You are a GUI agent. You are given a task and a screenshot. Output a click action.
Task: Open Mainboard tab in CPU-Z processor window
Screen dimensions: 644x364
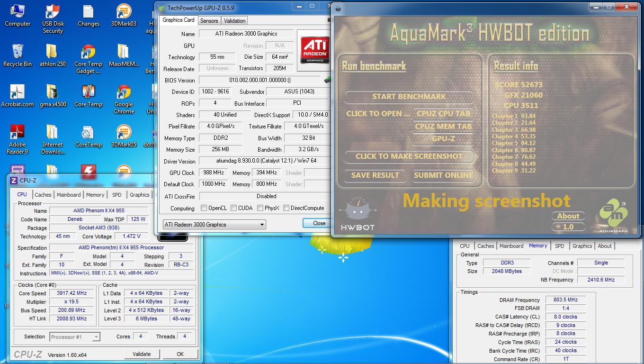click(x=69, y=195)
